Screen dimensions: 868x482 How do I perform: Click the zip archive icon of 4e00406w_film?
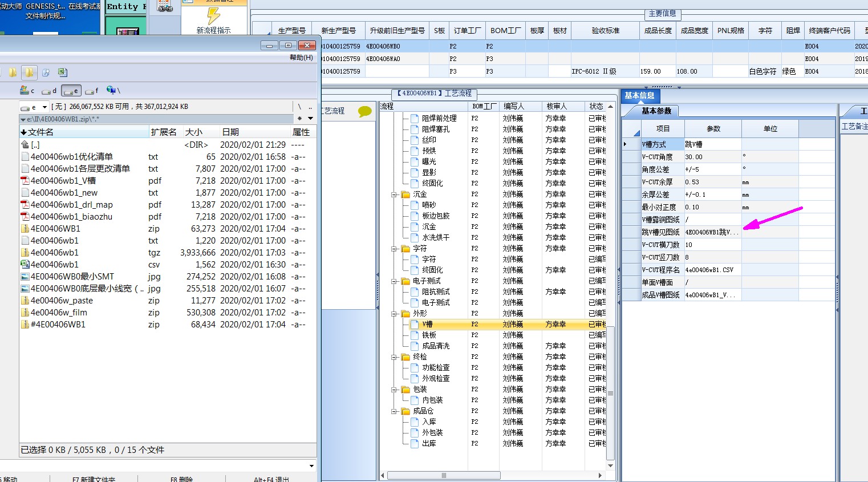(25, 313)
